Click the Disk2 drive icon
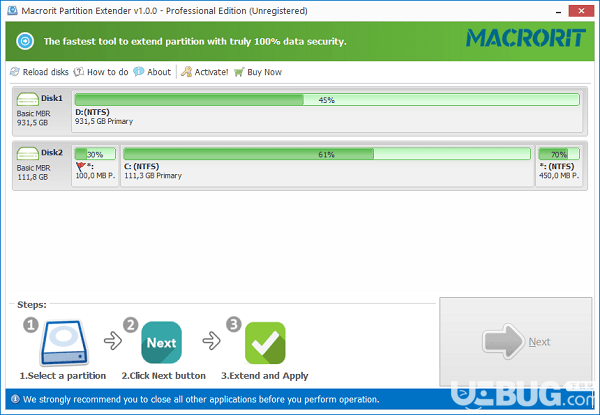Viewport: 600px width, 415px height. coord(28,154)
